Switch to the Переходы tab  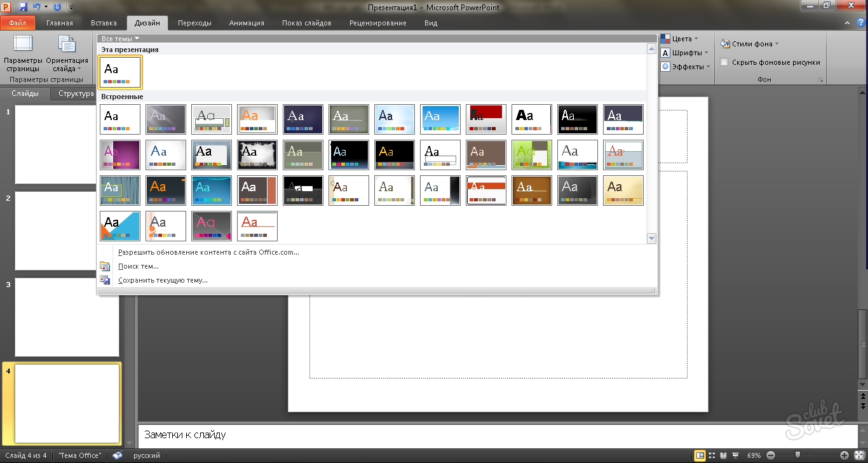(x=194, y=23)
